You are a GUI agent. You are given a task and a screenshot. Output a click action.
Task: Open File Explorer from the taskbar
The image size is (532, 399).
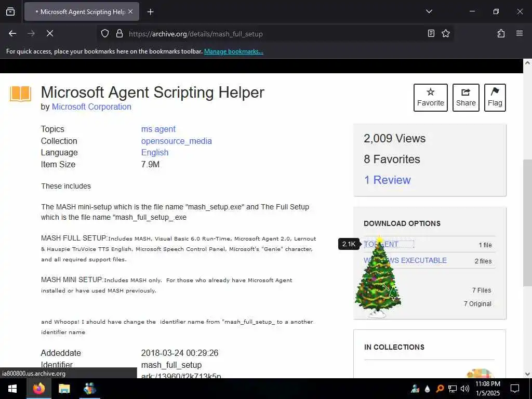pos(64,389)
